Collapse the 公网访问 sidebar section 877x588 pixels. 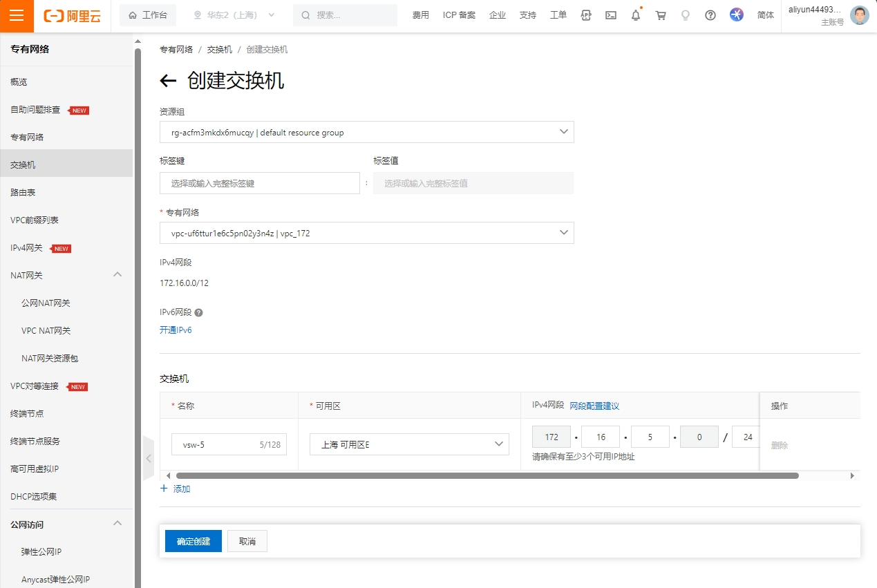(x=117, y=524)
